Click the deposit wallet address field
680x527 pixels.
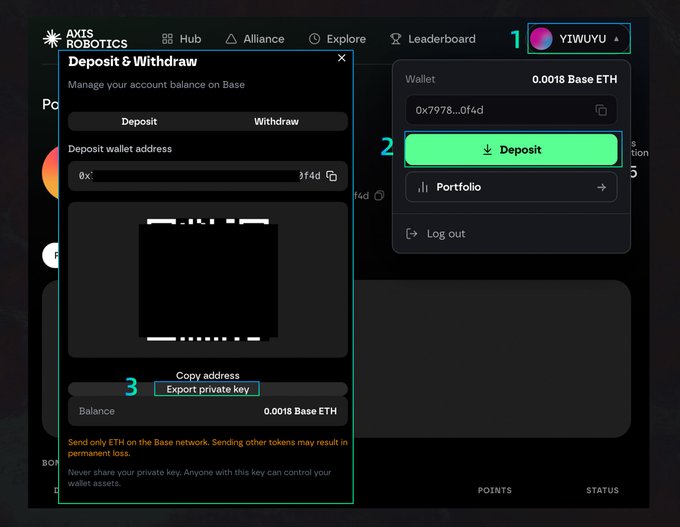coord(208,176)
